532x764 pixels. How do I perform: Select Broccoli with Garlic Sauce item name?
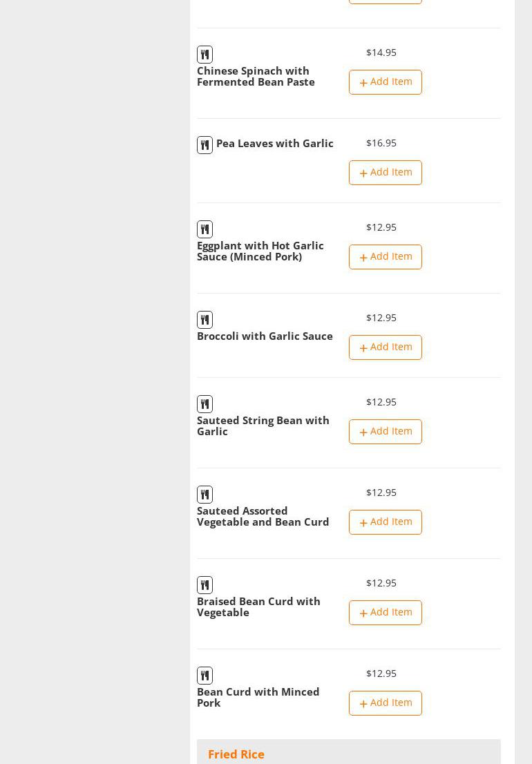click(265, 336)
